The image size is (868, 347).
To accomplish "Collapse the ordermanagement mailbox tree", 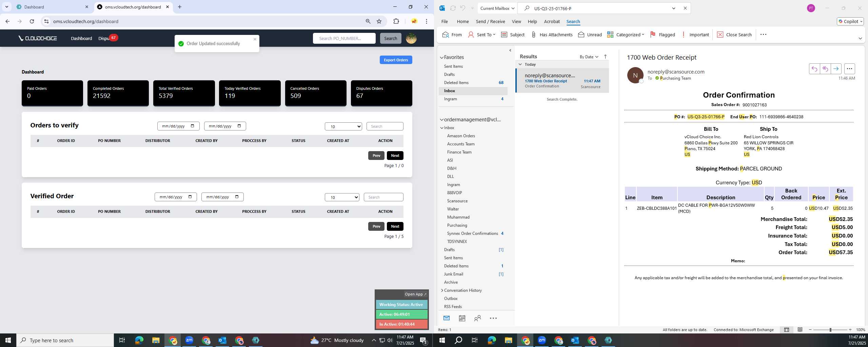I will 441,120.
